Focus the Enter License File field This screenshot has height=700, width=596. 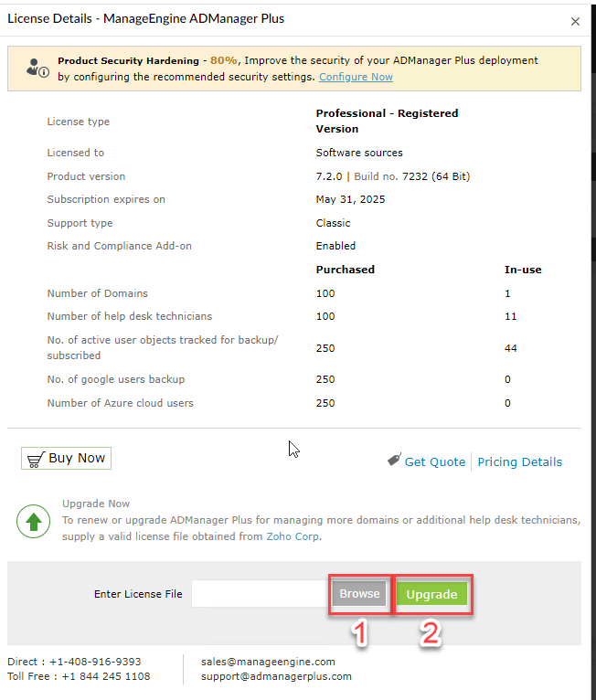click(x=261, y=594)
